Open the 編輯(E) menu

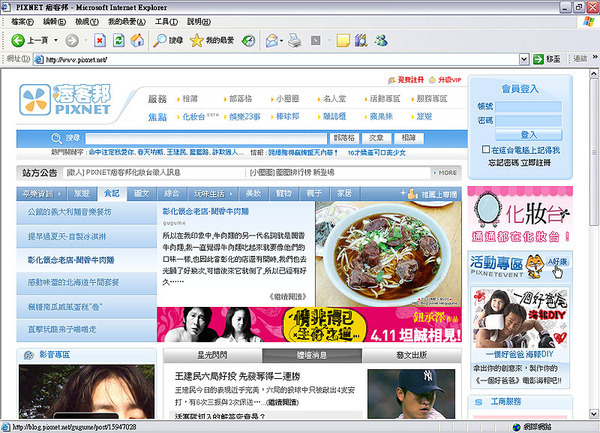[54, 22]
